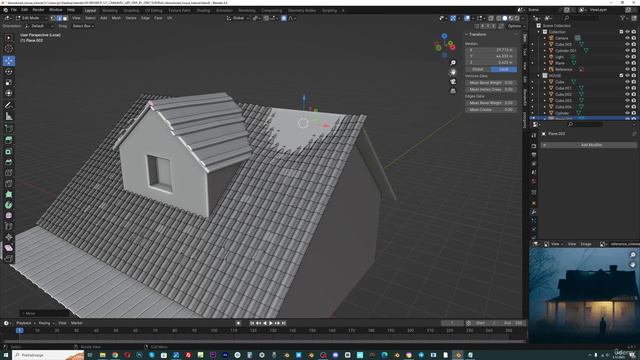Hide Camera in viewport using eye icon
Viewport: 640px width, 360px height.
coord(627,38)
